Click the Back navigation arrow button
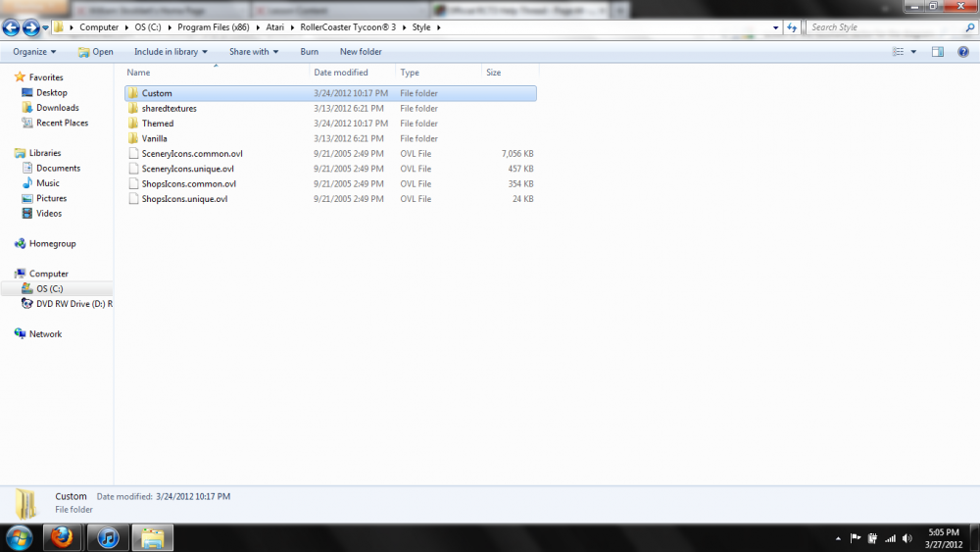This screenshot has width=980, height=552. pos(12,28)
